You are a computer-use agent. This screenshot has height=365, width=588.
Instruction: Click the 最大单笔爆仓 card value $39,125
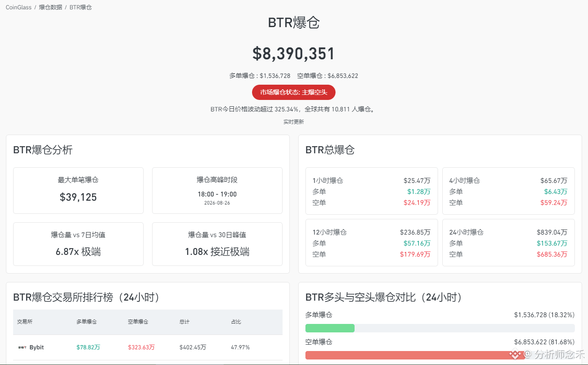click(x=78, y=197)
